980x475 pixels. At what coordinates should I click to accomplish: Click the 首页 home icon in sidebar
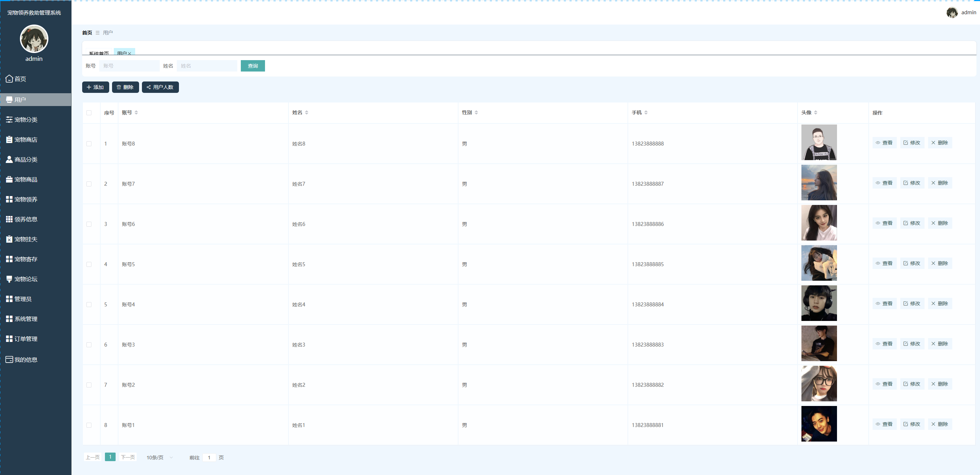point(9,79)
